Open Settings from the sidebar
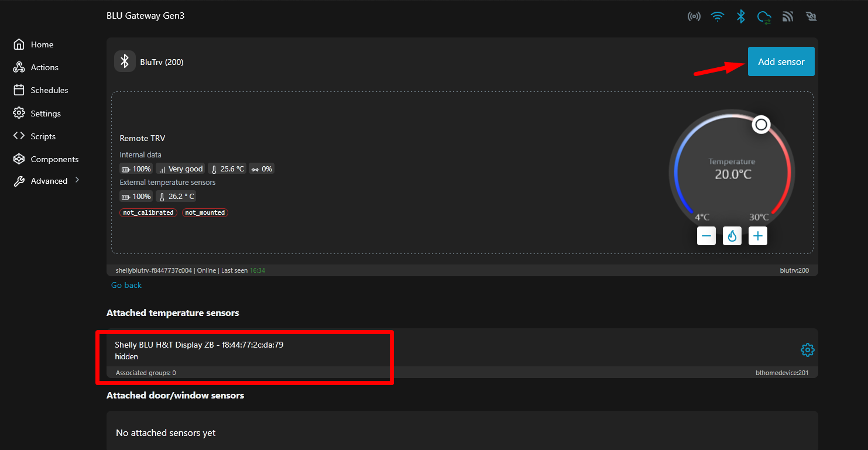This screenshot has height=450, width=868. pyautogui.click(x=37, y=114)
